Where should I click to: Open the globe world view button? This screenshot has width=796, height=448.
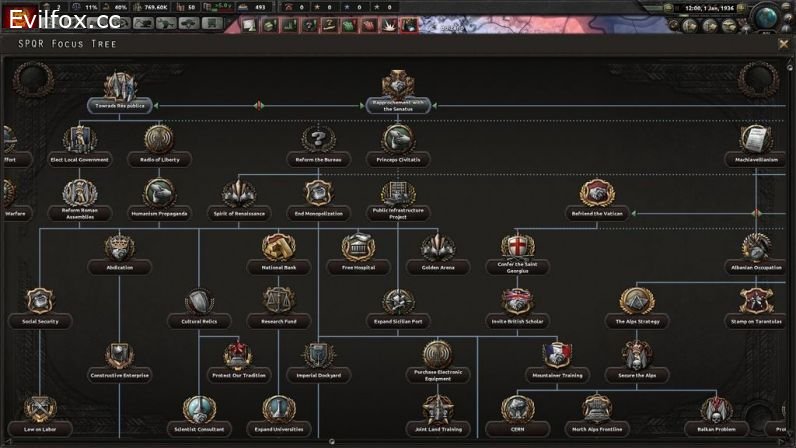click(767, 17)
